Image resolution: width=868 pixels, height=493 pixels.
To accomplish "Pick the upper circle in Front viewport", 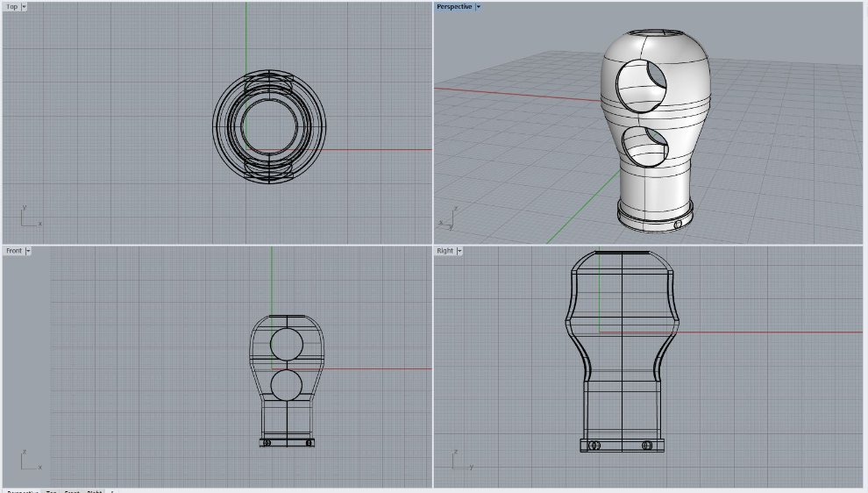I will click(286, 345).
